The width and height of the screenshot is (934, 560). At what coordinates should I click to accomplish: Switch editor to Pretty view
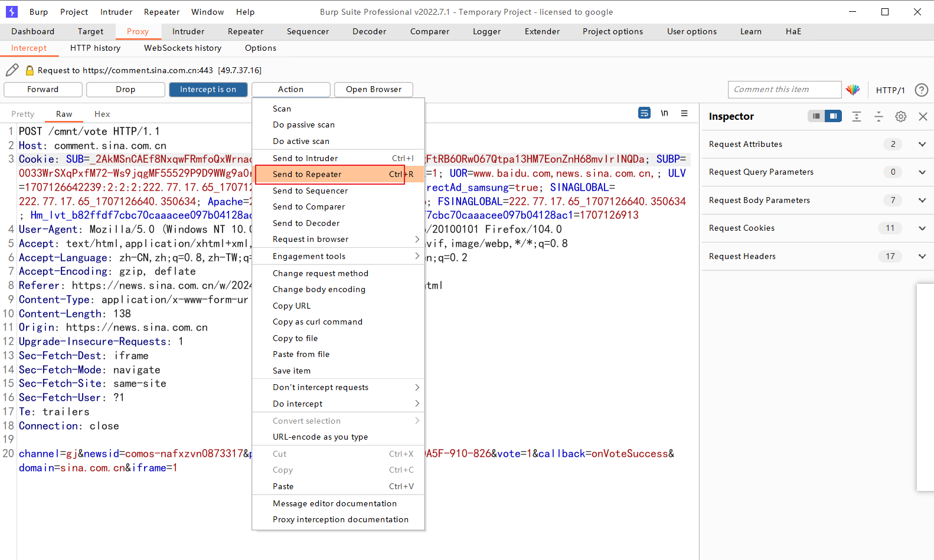(23, 114)
